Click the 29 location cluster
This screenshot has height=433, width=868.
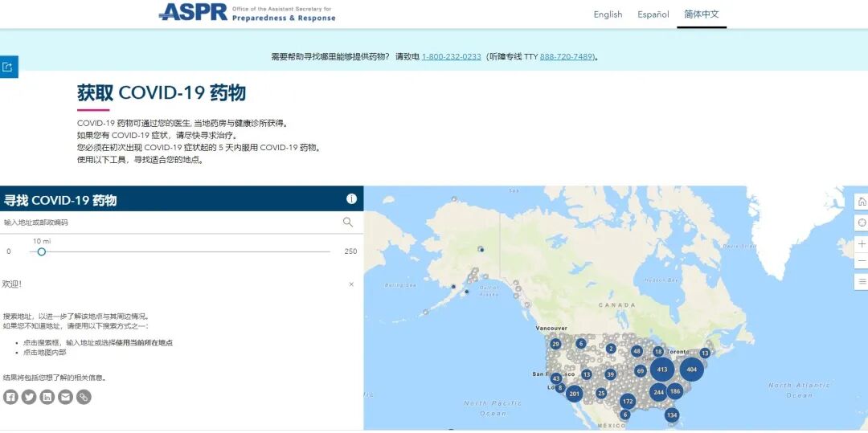556,344
